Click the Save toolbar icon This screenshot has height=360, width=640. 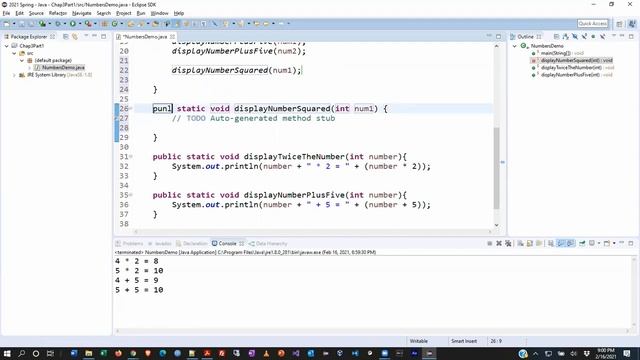[21, 24]
